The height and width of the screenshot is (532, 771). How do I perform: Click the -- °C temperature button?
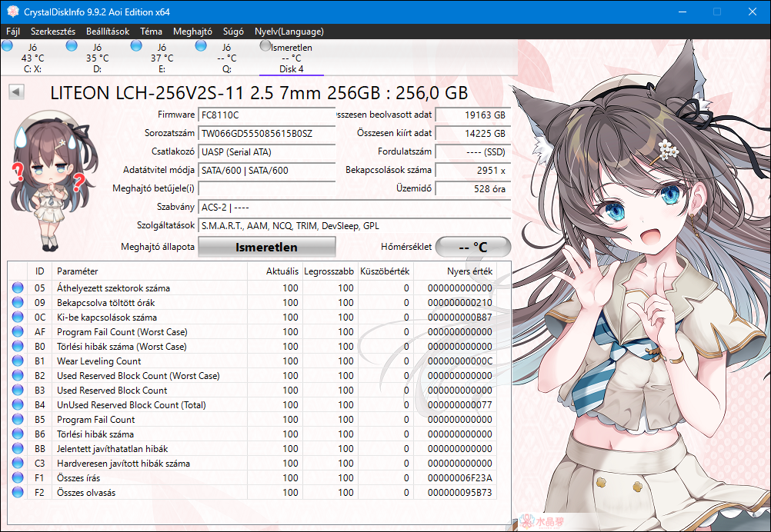[x=473, y=247]
